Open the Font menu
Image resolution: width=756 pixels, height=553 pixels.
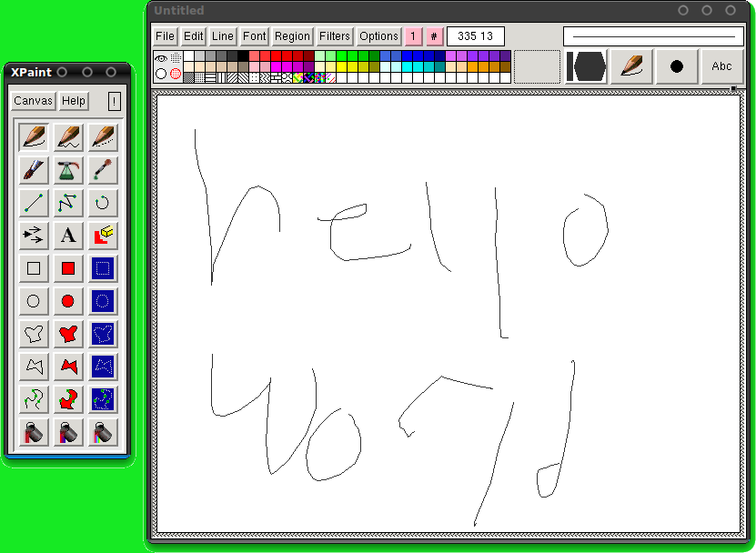point(254,35)
